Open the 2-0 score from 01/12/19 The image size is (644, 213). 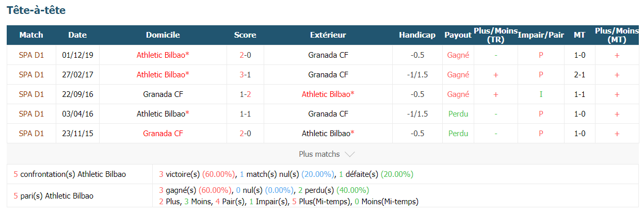click(x=245, y=55)
